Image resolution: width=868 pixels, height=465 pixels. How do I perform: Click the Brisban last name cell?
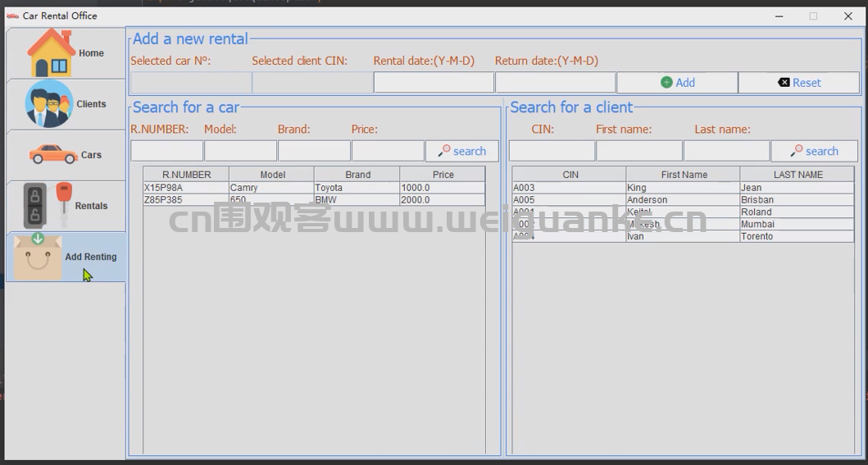click(798, 200)
